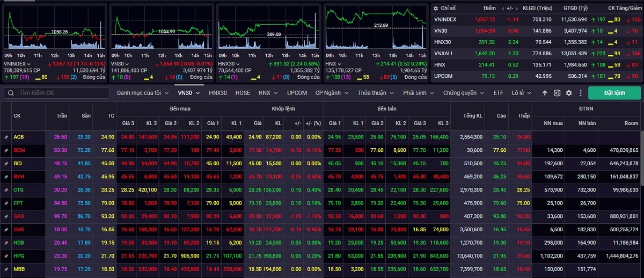
Task: Select UPCOM row in index table
Action: [537, 76]
